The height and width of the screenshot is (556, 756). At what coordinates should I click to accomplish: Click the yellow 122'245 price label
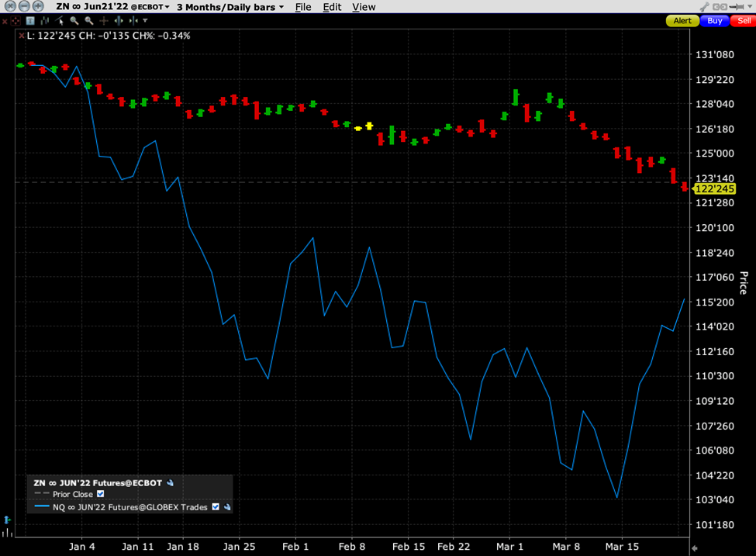713,188
